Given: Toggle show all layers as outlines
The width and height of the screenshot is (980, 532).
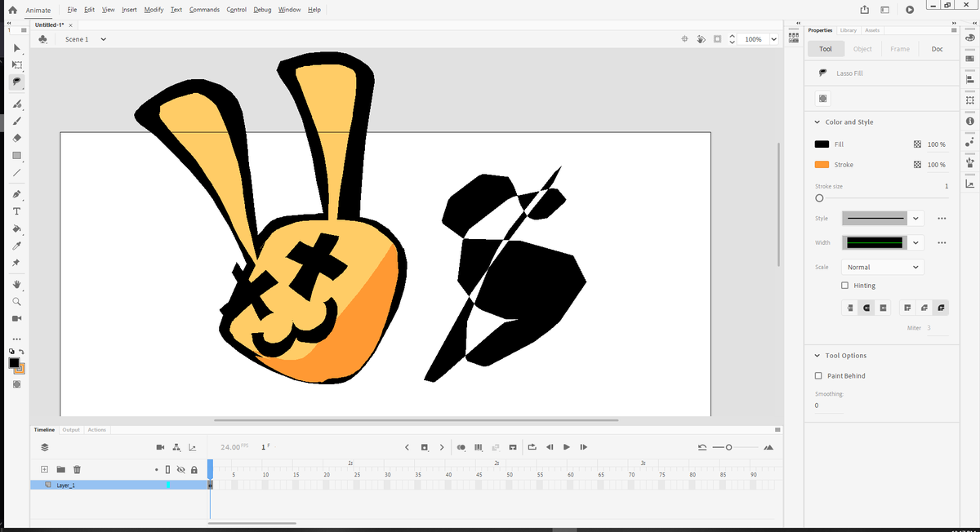Looking at the screenshot, I should pos(167,470).
